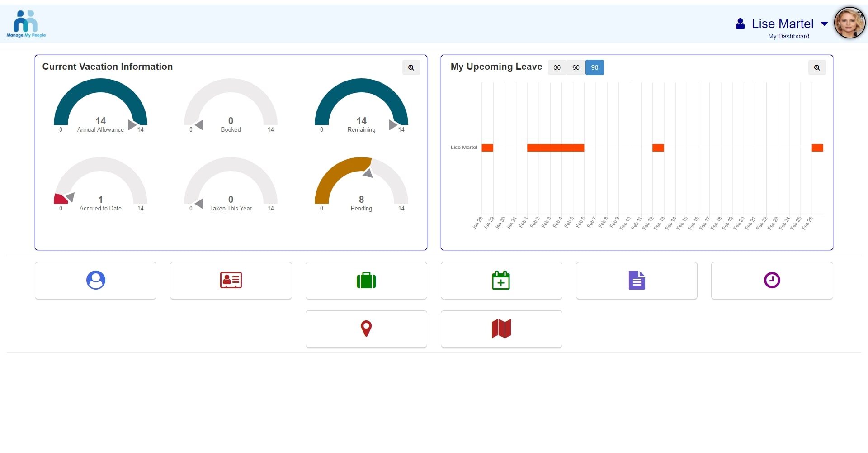
Task: Keep 90-day leave view selected
Action: coord(594,67)
